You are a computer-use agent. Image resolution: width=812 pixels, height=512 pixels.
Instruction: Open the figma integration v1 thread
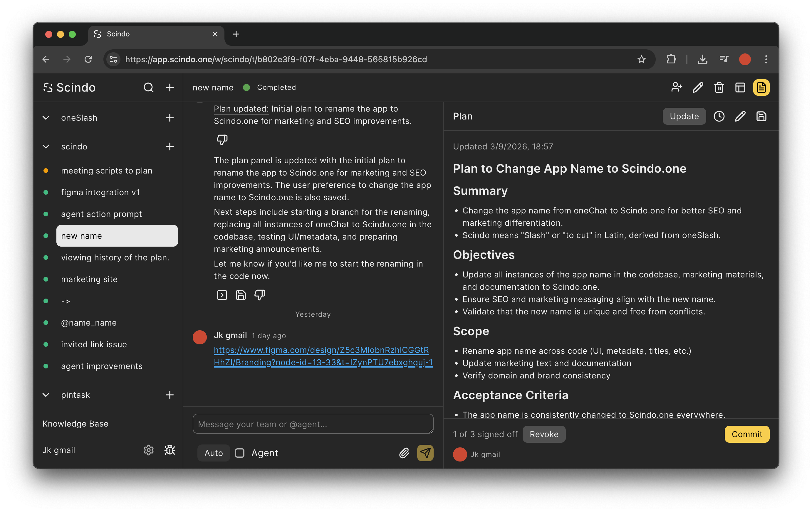click(x=100, y=192)
